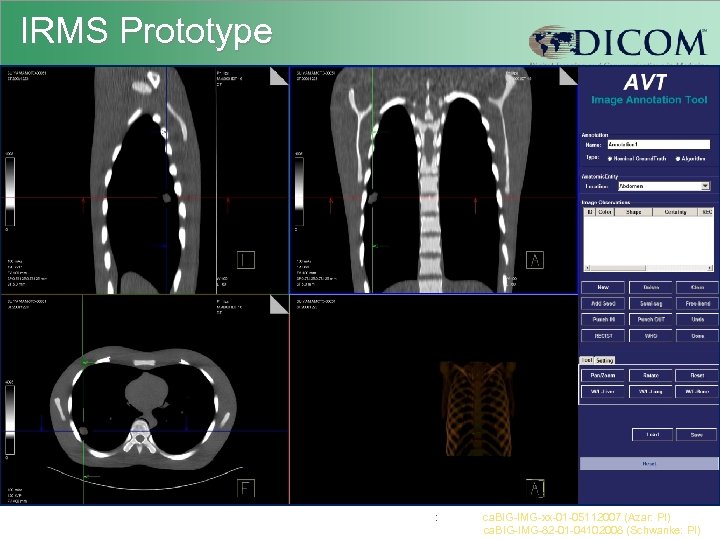This screenshot has height=540, width=720.
Task: Click the wide Reset bar at panel bottom
Action: click(x=649, y=464)
